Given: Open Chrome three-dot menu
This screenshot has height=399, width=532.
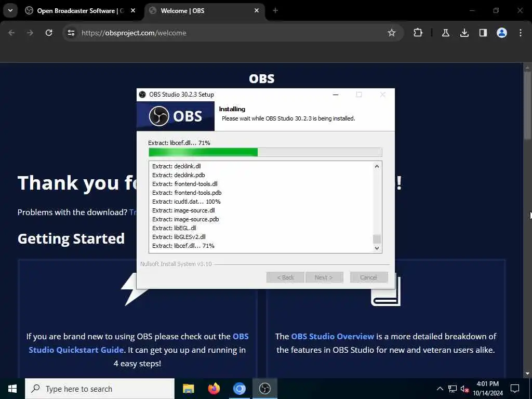Looking at the screenshot, I should [521, 33].
